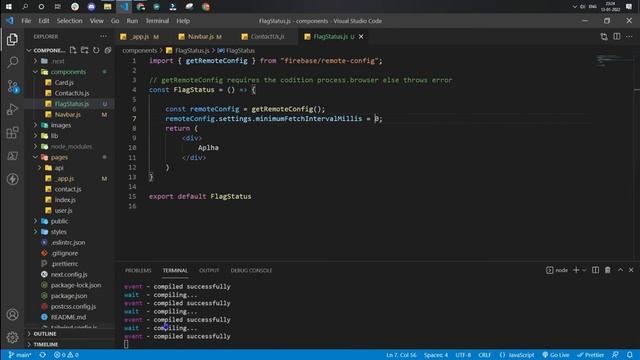
Task: Open Source Control view in activity bar
Action: pyautogui.click(x=12, y=86)
